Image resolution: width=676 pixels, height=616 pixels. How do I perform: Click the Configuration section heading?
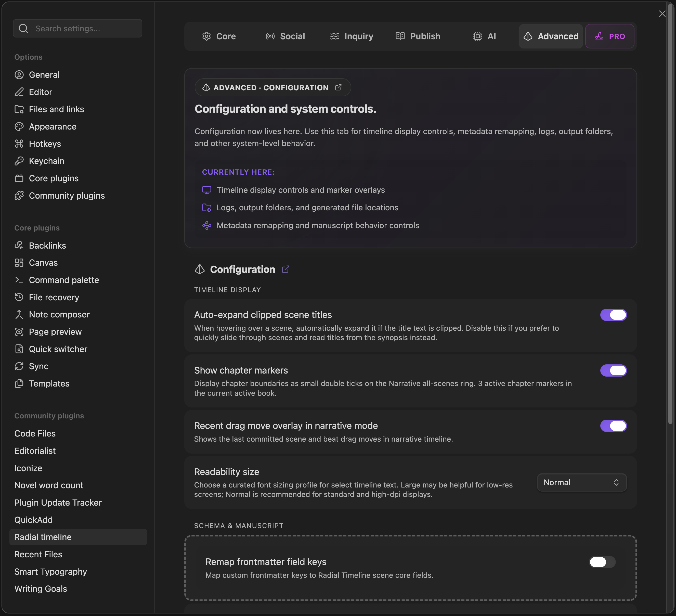pyautogui.click(x=242, y=269)
